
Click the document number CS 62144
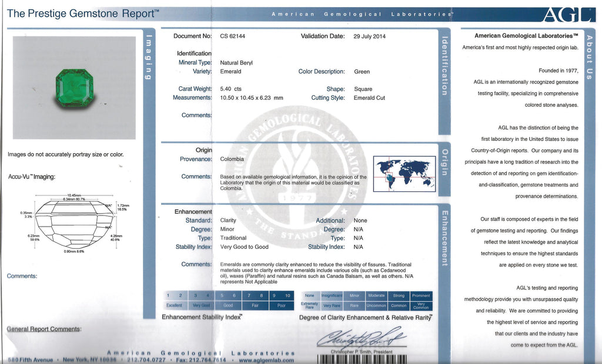[232, 36]
